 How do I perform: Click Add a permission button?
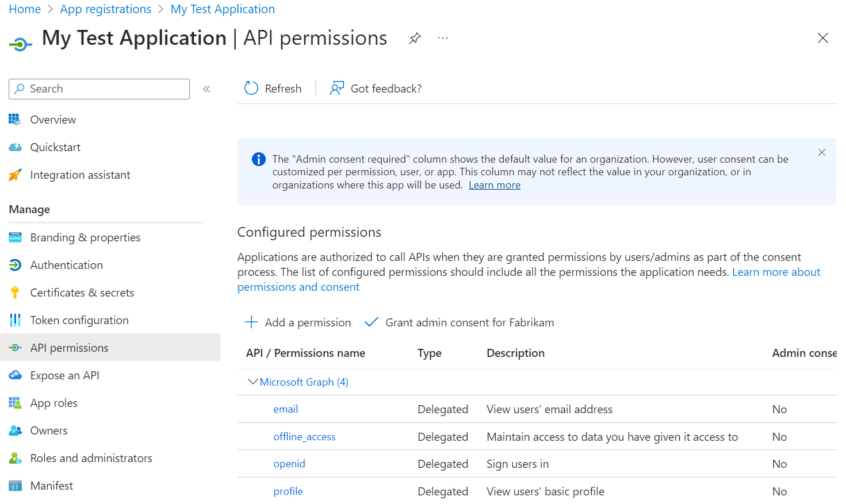click(298, 322)
